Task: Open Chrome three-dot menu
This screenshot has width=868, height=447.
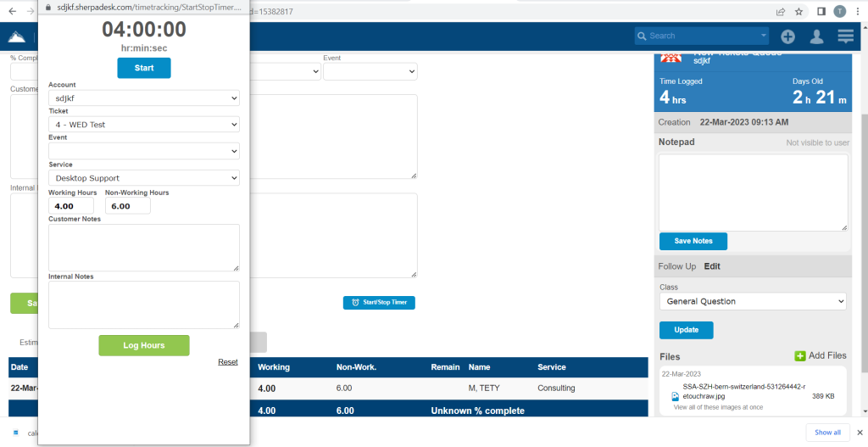Action: tap(858, 11)
